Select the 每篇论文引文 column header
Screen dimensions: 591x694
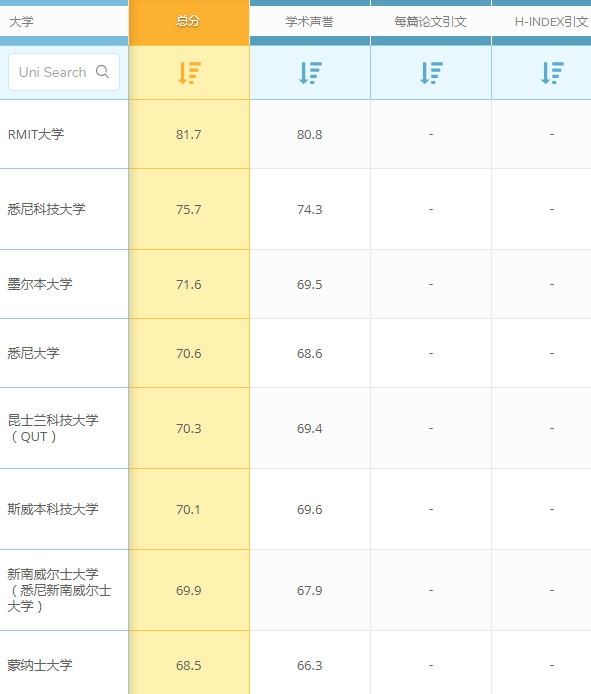[x=431, y=21]
